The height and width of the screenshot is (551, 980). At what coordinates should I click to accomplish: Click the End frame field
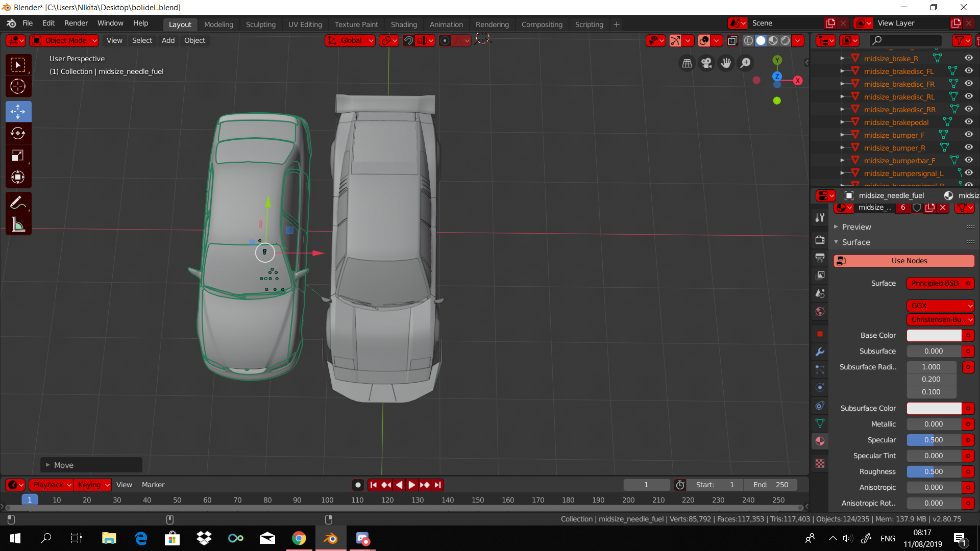tap(771, 485)
